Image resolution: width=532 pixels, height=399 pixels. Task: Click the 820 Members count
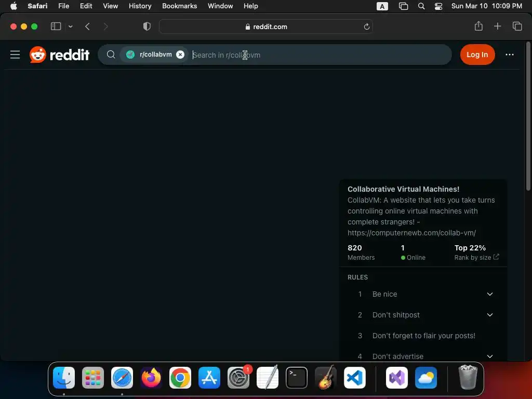pyautogui.click(x=361, y=252)
